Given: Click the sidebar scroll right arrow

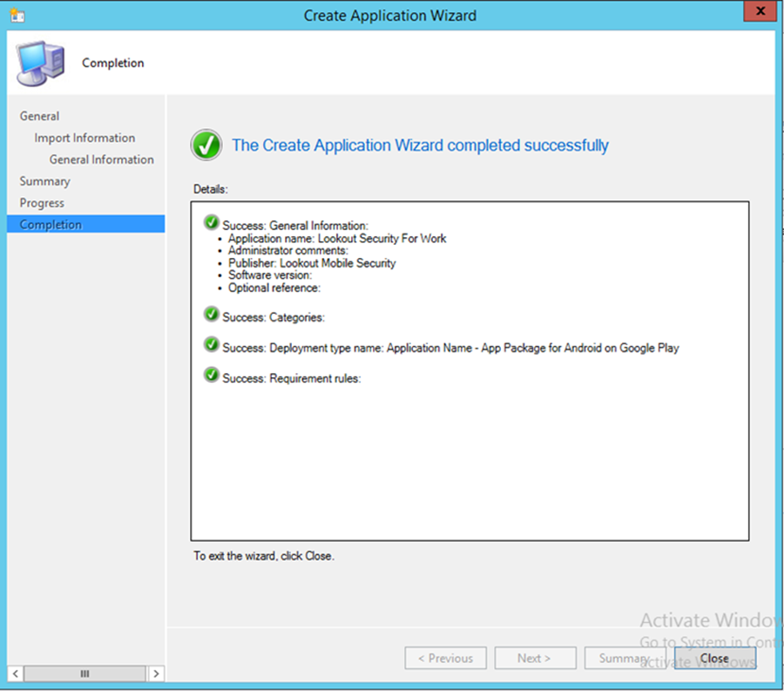Looking at the screenshot, I should point(156,674).
